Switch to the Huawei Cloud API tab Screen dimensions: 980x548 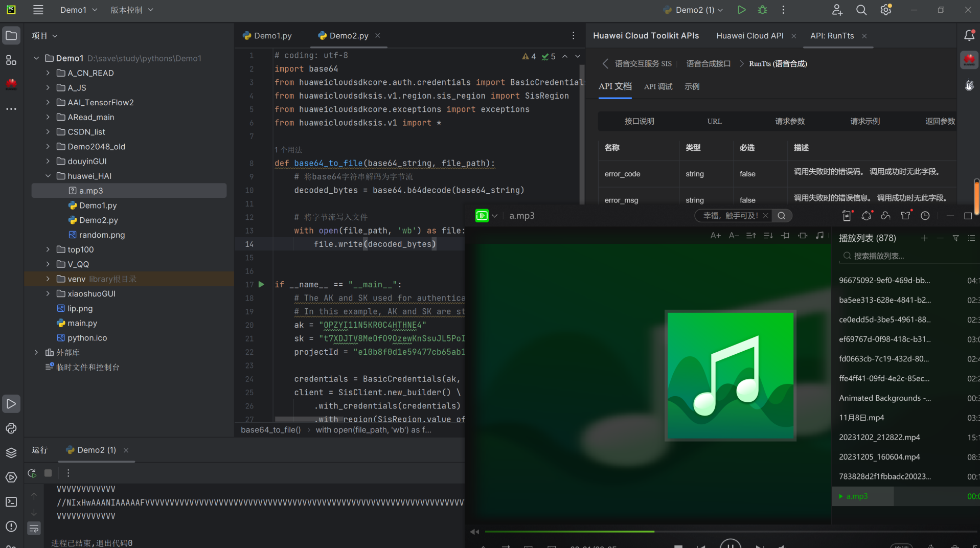pyautogui.click(x=749, y=36)
